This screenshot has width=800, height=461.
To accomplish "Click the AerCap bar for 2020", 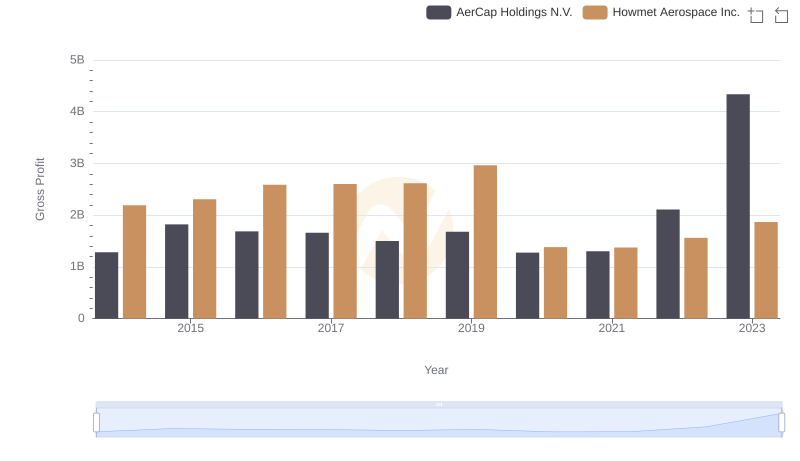I will click(528, 286).
